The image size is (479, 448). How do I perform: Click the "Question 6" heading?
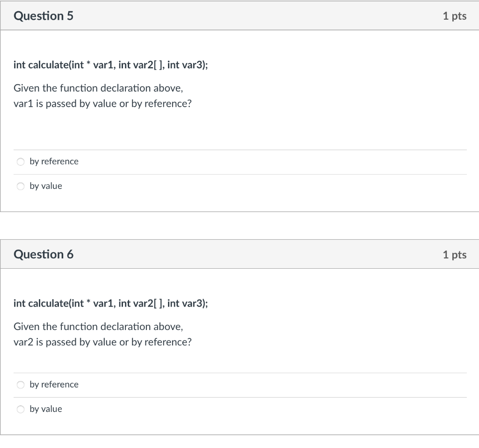44,254
